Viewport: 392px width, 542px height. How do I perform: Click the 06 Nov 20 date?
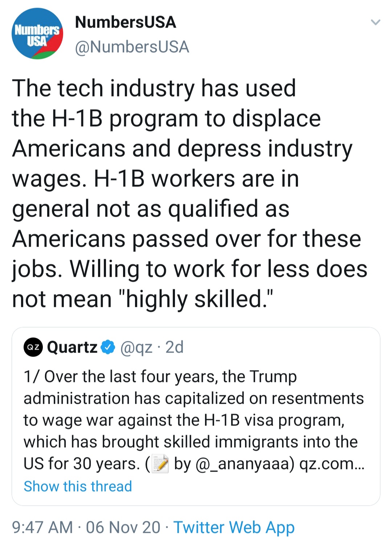(x=123, y=527)
